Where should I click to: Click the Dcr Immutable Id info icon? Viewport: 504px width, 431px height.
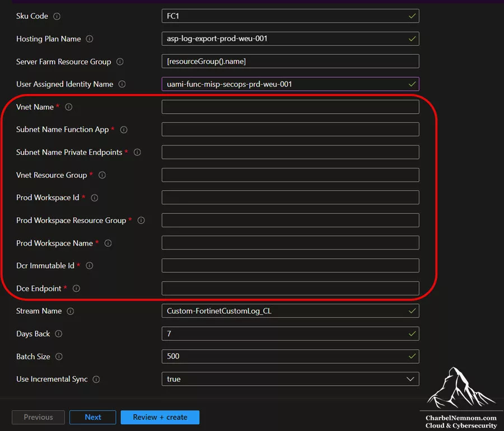click(90, 266)
